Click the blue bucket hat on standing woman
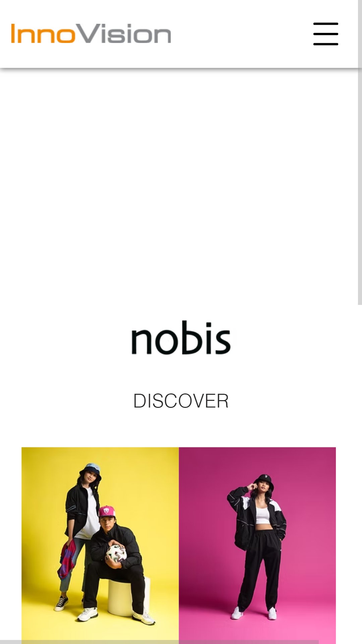 pos(90,470)
